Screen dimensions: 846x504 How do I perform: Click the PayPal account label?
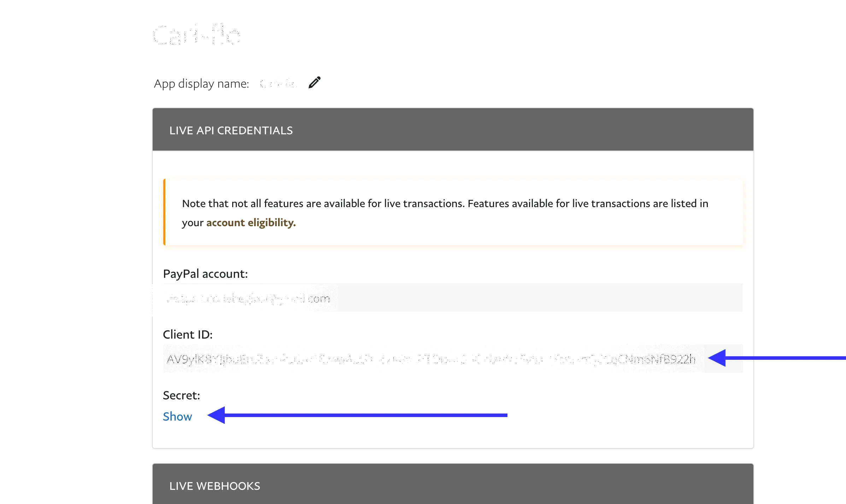click(x=205, y=274)
